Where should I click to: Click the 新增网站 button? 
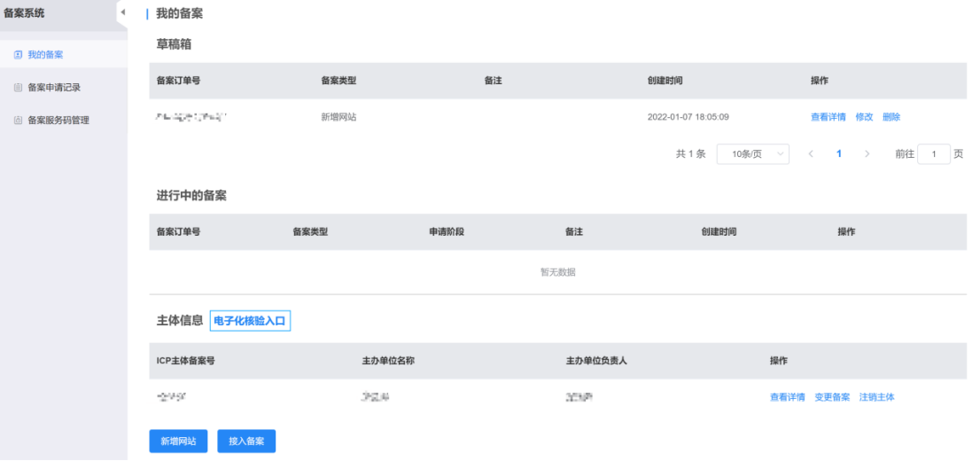(178, 441)
